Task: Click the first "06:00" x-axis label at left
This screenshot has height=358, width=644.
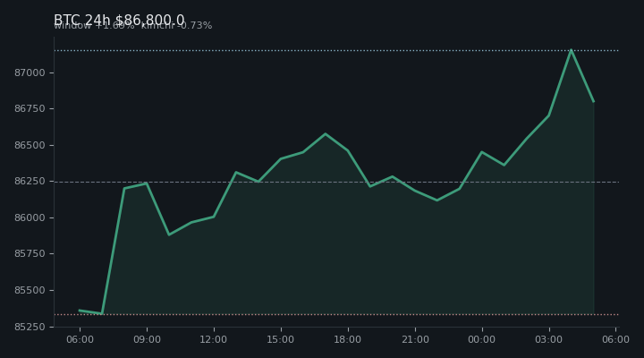Action: (x=80, y=339)
